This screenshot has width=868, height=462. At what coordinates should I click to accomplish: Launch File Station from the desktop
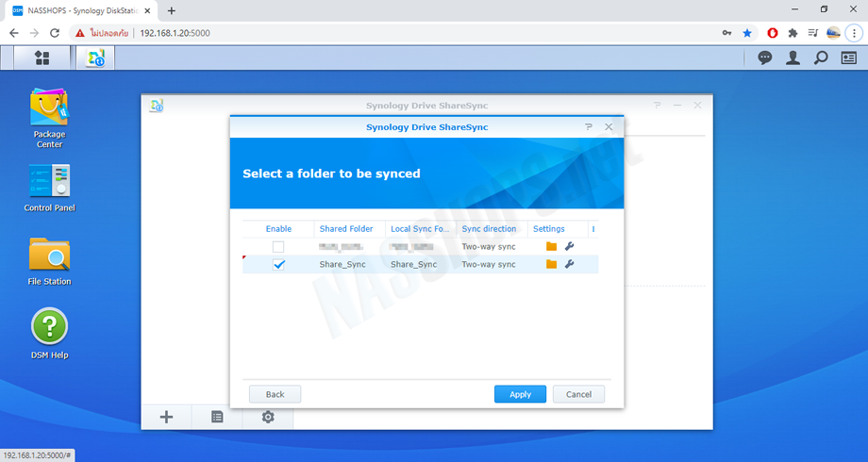point(49,261)
